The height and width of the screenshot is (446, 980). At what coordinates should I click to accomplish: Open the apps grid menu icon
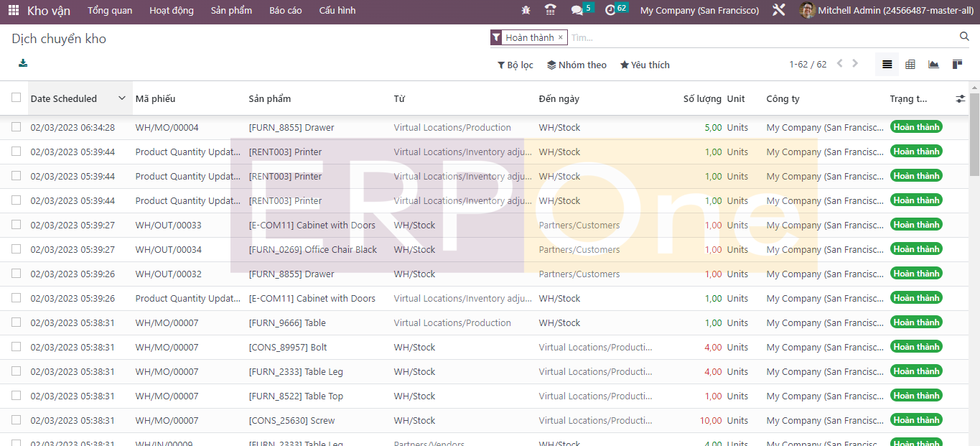(14, 11)
